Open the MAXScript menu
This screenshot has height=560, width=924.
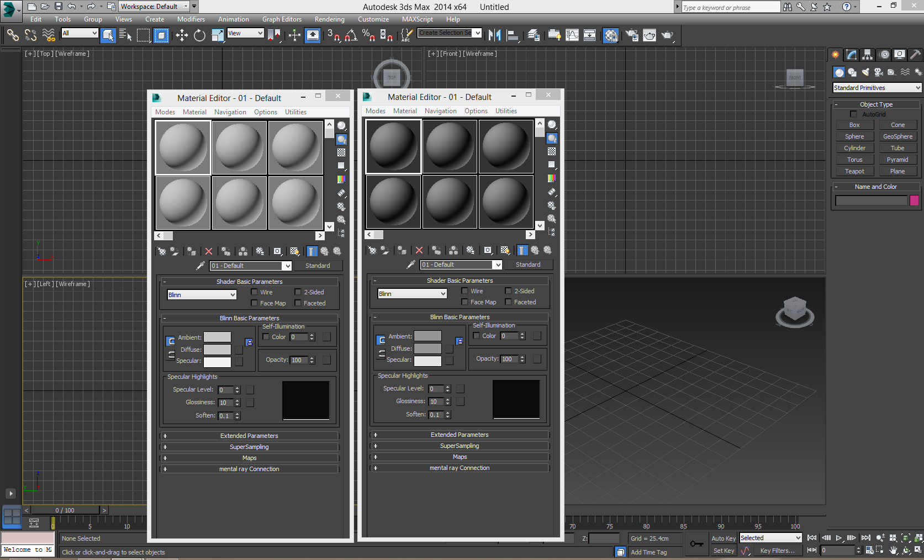coord(418,19)
